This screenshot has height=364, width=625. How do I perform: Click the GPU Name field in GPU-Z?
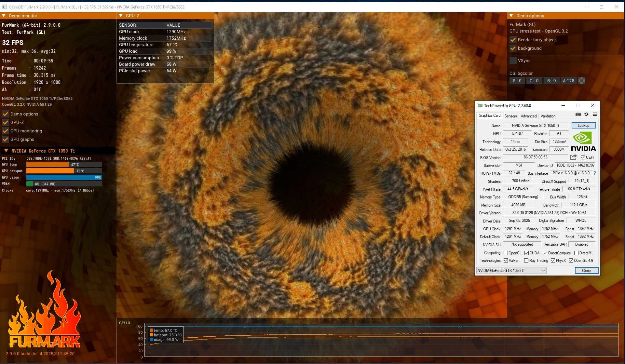coord(535,126)
